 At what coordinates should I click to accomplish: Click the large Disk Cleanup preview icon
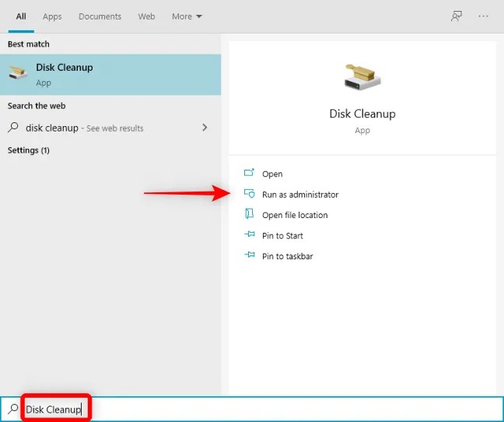click(362, 78)
